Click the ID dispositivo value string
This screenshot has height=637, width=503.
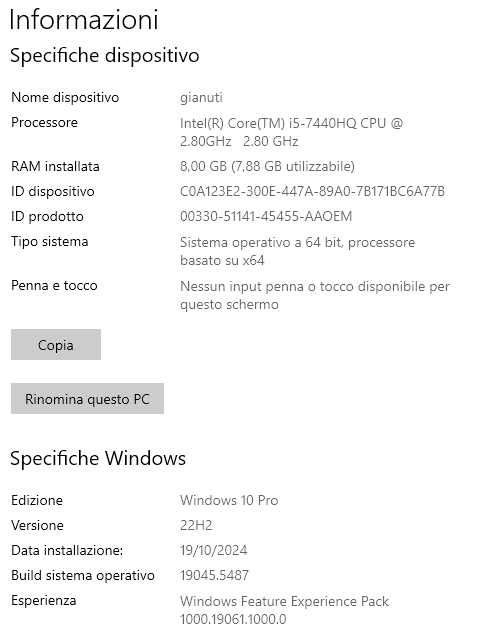coord(312,191)
